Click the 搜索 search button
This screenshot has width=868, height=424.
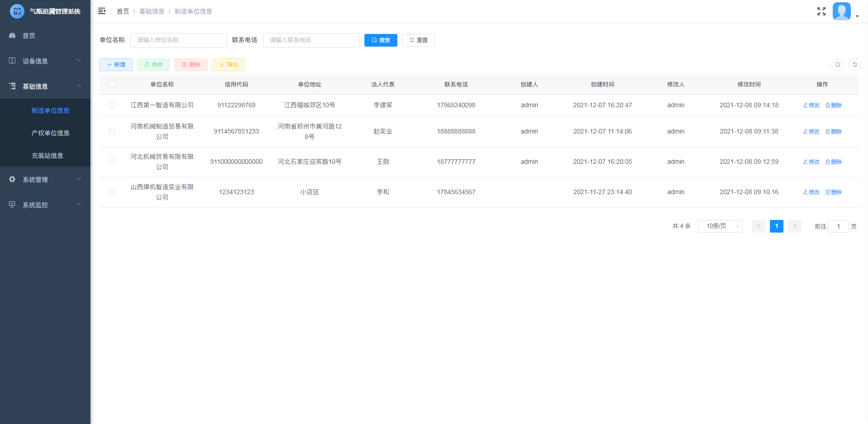(x=381, y=40)
